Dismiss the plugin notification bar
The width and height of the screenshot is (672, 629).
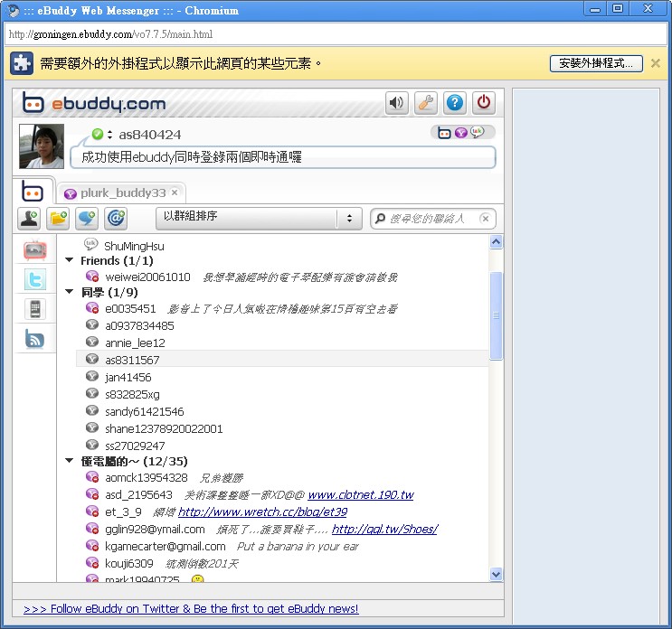(x=656, y=63)
